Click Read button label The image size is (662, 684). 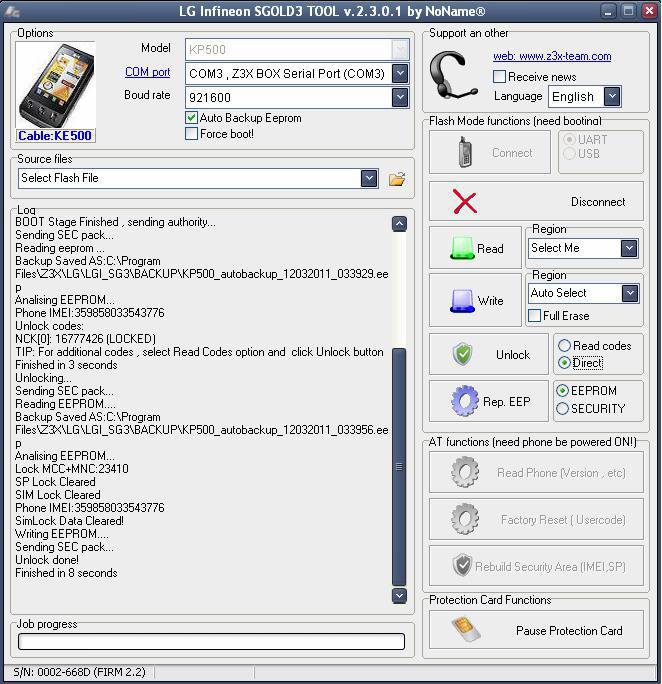tap(490, 249)
